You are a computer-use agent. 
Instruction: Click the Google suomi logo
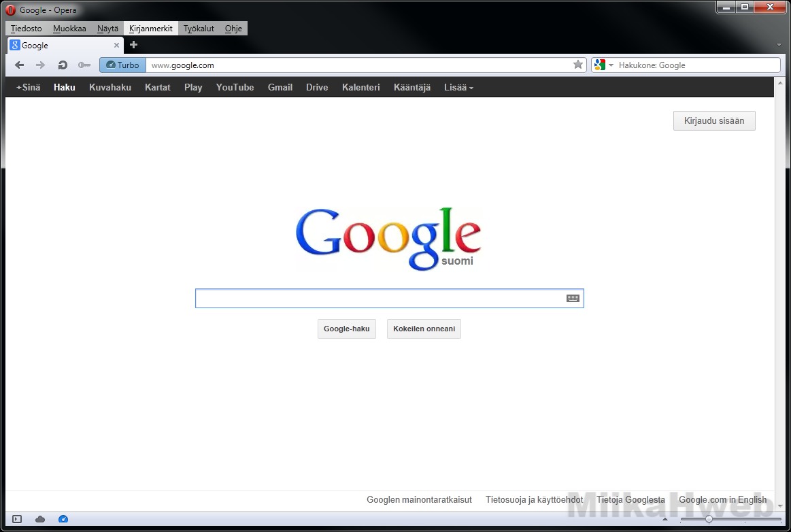coord(388,238)
